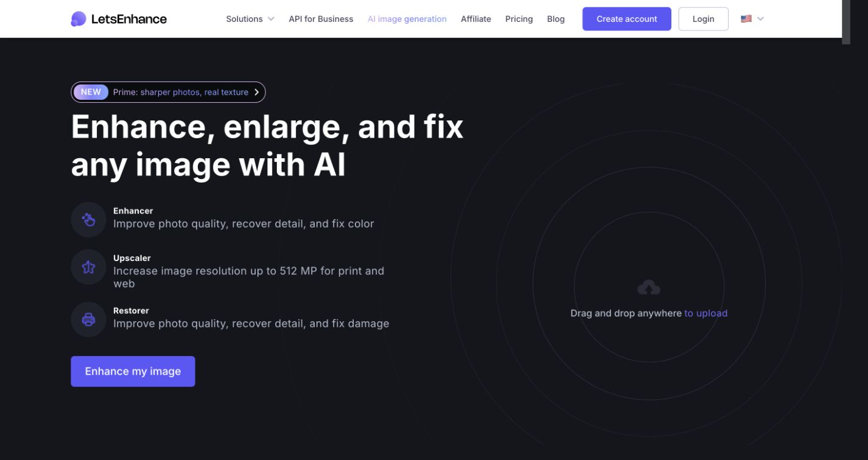Click the page vertical scrollbar
The height and width of the screenshot is (460, 868).
click(846, 22)
